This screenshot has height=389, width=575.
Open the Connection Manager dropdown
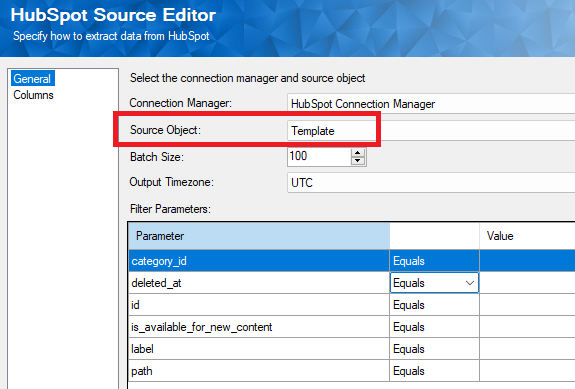(431, 104)
